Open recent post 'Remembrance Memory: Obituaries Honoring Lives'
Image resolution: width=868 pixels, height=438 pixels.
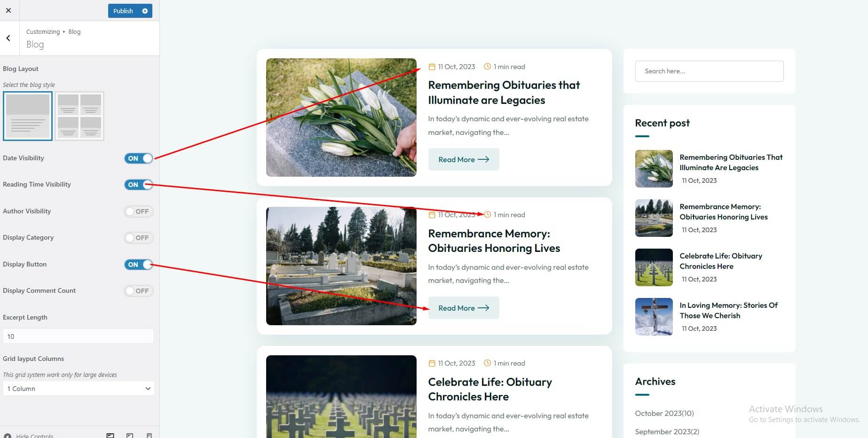coord(724,211)
